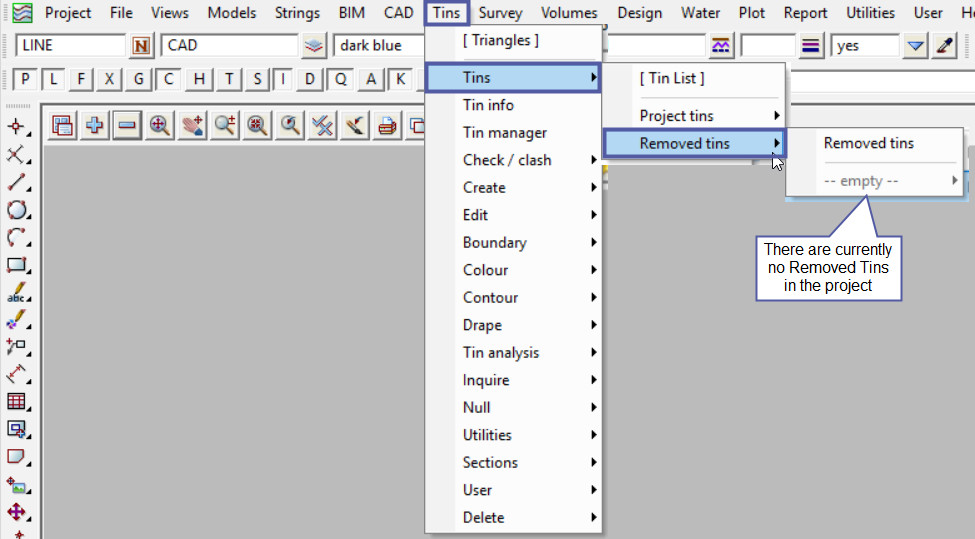This screenshot has width=975, height=539.
Task: Select the CAD leader arrow tool
Action: coord(17,346)
